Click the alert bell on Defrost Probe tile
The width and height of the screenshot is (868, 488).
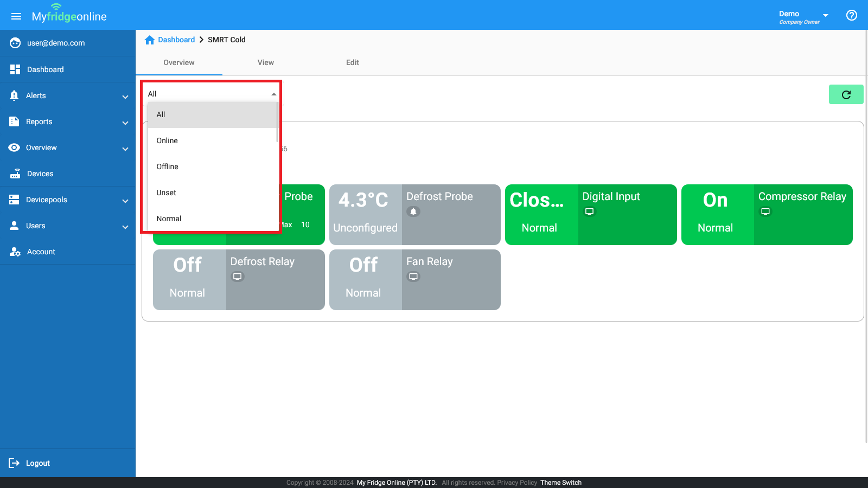[414, 211]
